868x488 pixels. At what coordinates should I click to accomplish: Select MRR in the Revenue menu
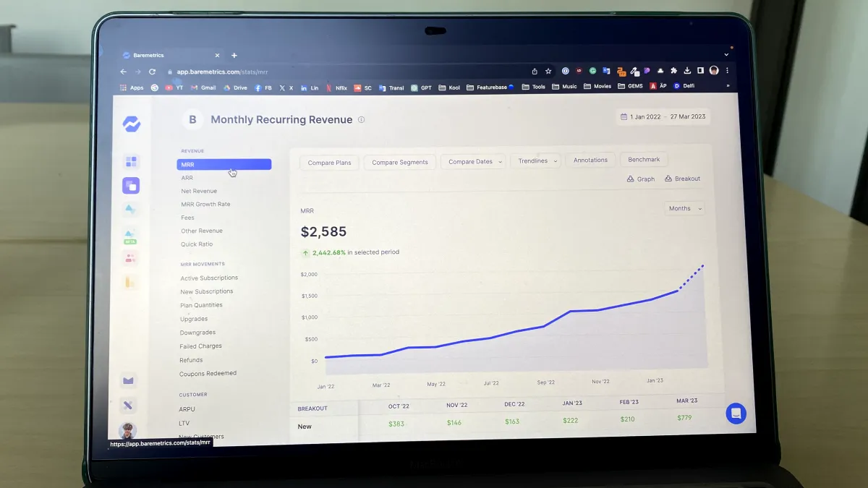(x=224, y=165)
